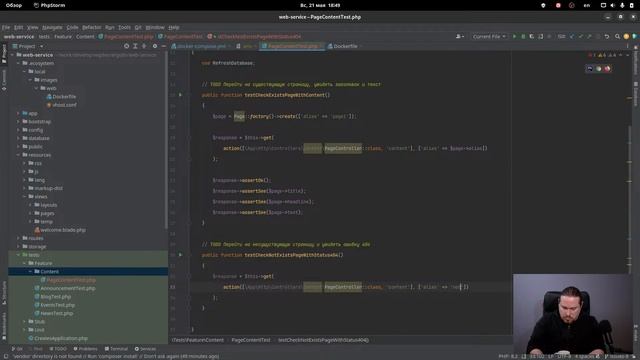Collapse the .ecosystem folder
Viewport: 640px width, 360px height.
pyautogui.click(x=18, y=63)
